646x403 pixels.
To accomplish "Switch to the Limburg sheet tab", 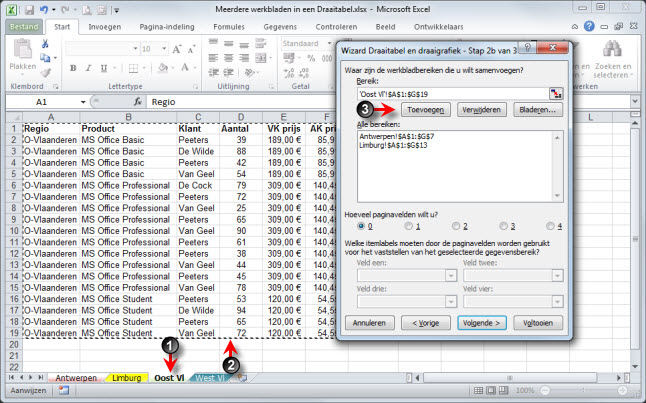I will coord(126,377).
